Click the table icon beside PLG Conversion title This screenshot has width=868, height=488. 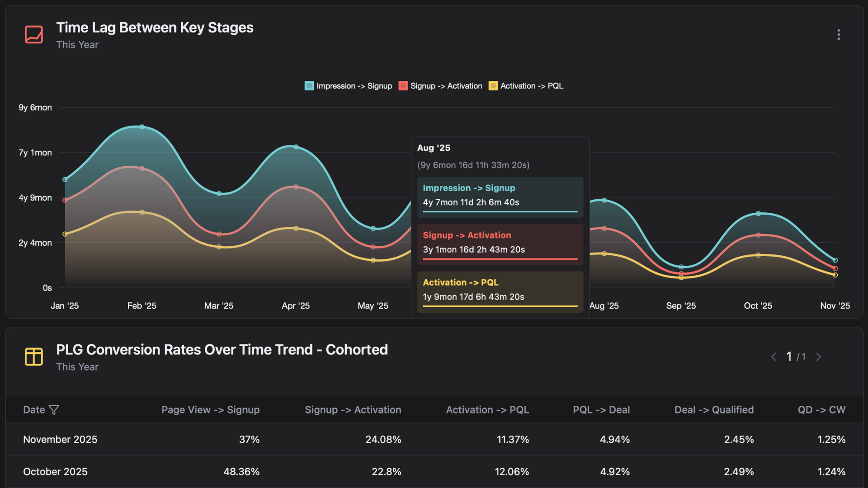(x=34, y=357)
